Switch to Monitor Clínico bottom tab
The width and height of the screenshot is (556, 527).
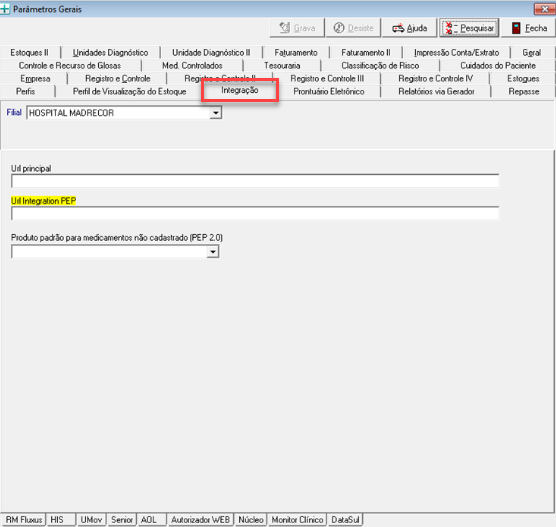click(x=297, y=520)
